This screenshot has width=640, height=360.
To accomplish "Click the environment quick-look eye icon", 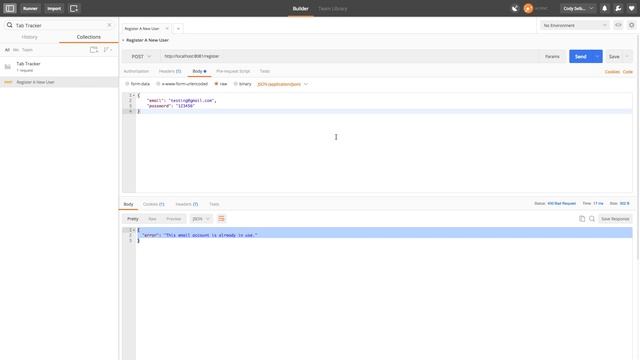I will click(618, 25).
